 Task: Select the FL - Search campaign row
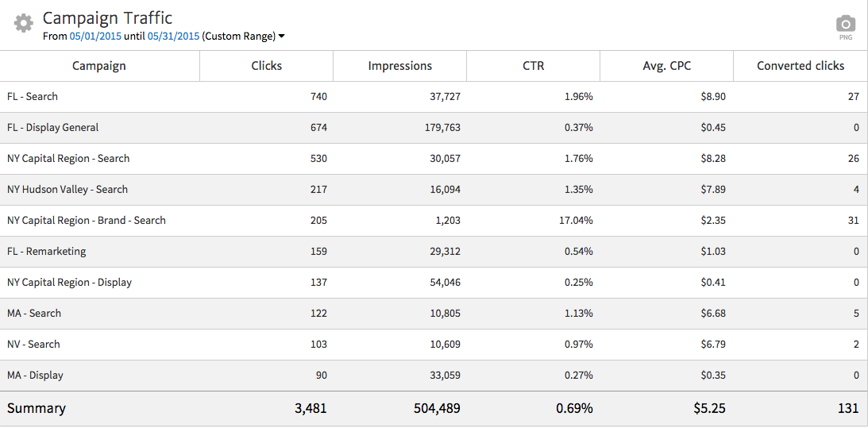(33, 97)
